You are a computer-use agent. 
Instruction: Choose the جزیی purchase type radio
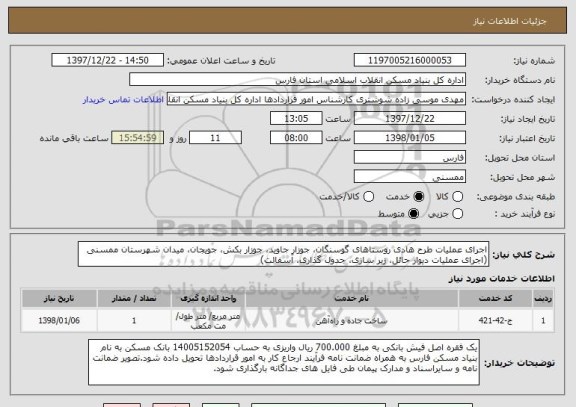tap(457, 213)
